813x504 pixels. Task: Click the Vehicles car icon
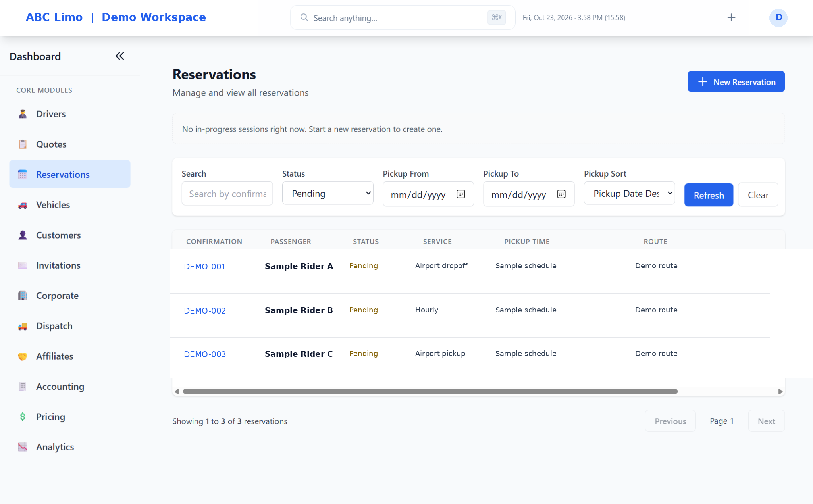click(x=23, y=205)
